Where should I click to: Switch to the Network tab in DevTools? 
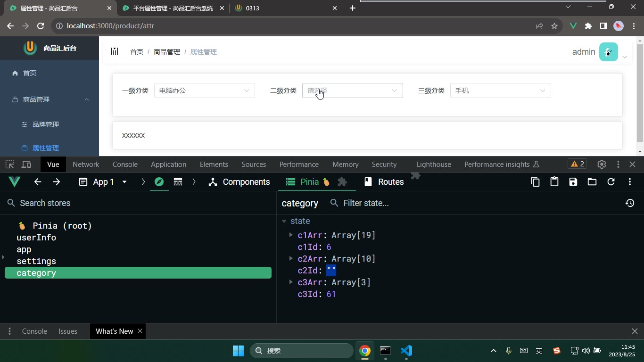[x=86, y=165]
